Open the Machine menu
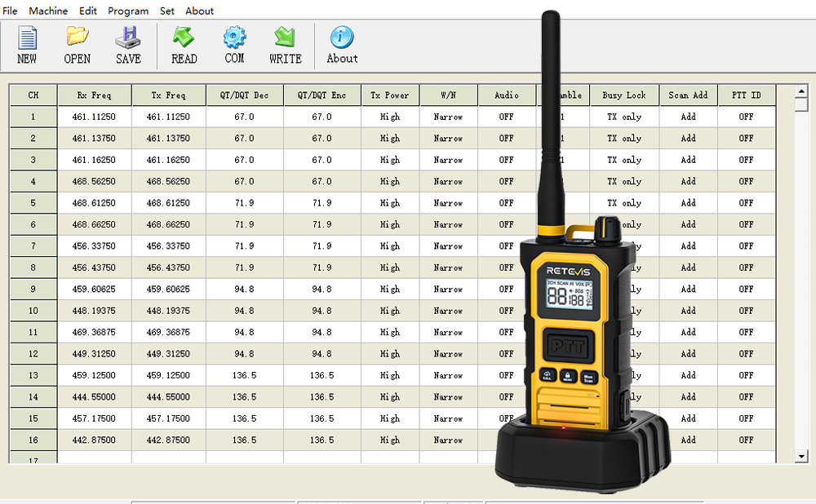Screen dimensions: 816x504 click(x=48, y=11)
